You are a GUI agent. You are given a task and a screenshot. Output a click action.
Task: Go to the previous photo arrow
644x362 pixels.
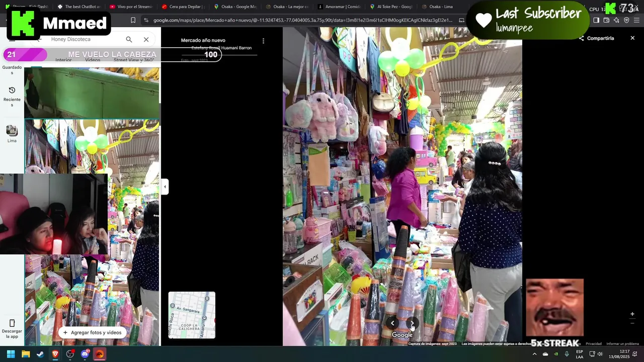click(x=392, y=323)
